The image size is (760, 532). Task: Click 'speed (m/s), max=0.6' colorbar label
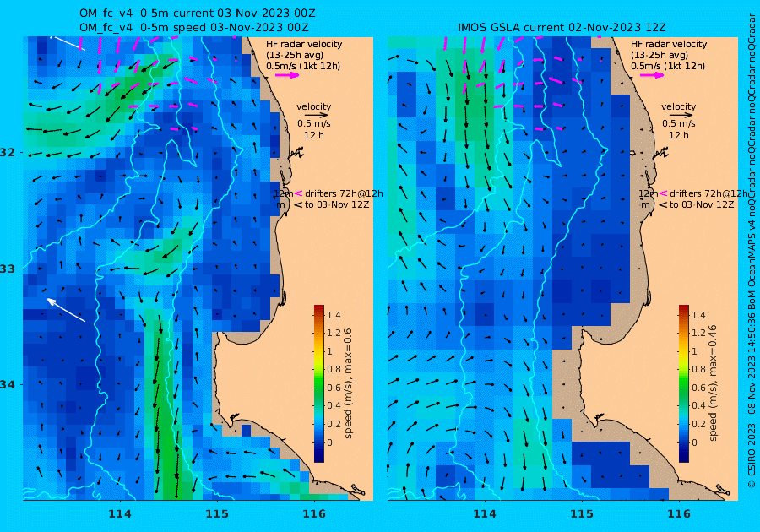[x=348, y=383]
